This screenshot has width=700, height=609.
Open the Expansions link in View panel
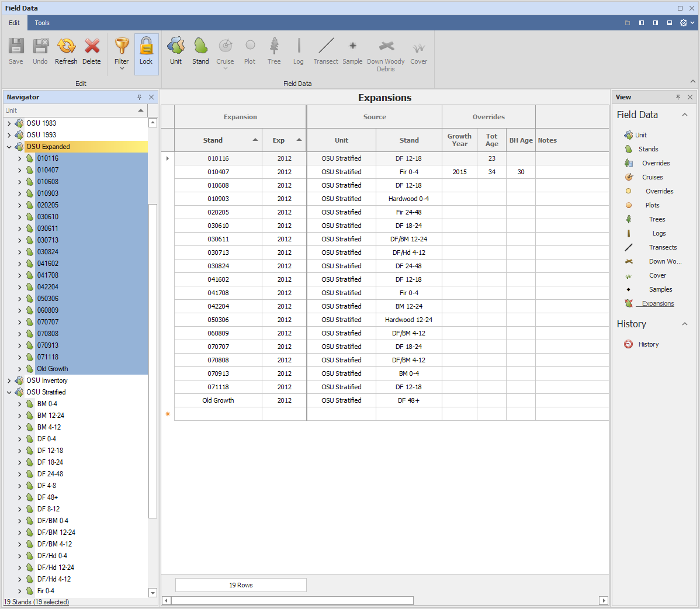(657, 303)
